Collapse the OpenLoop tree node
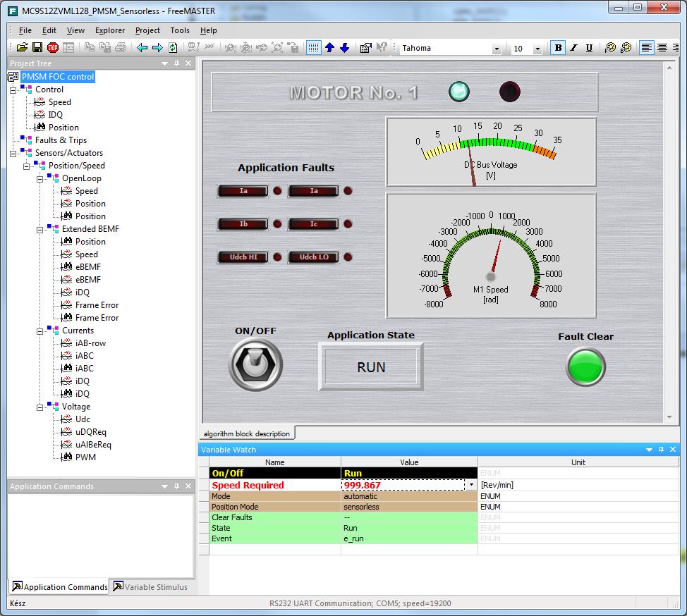 click(40, 179)
